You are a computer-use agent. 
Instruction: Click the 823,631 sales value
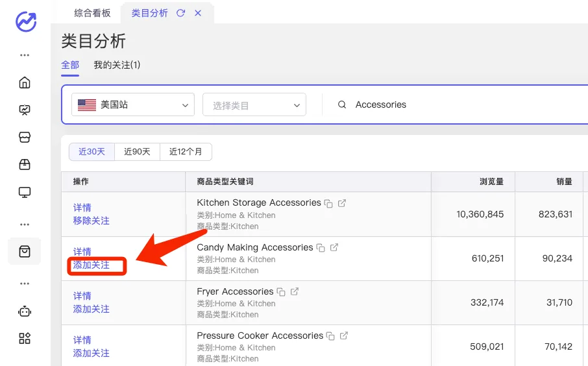click(x=556, y=214)
